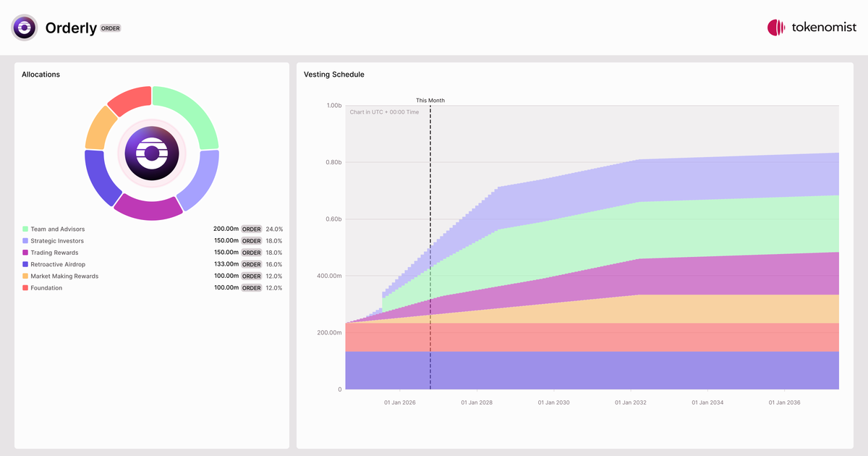Click the magenta Trading Rewards donut segment
Viewport: 868px width, 456px height.
click(150, 210)
